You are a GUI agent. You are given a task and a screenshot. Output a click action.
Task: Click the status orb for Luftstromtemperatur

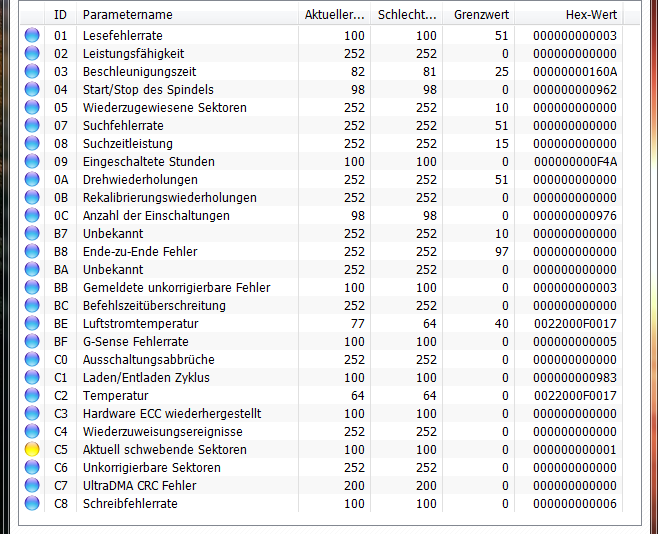pos(32,323)
